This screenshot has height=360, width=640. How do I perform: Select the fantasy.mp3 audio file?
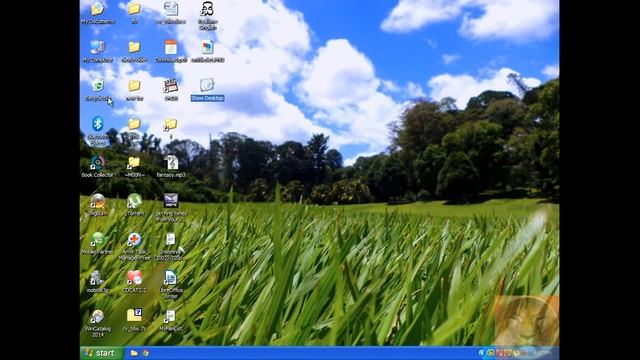(171, 162)
